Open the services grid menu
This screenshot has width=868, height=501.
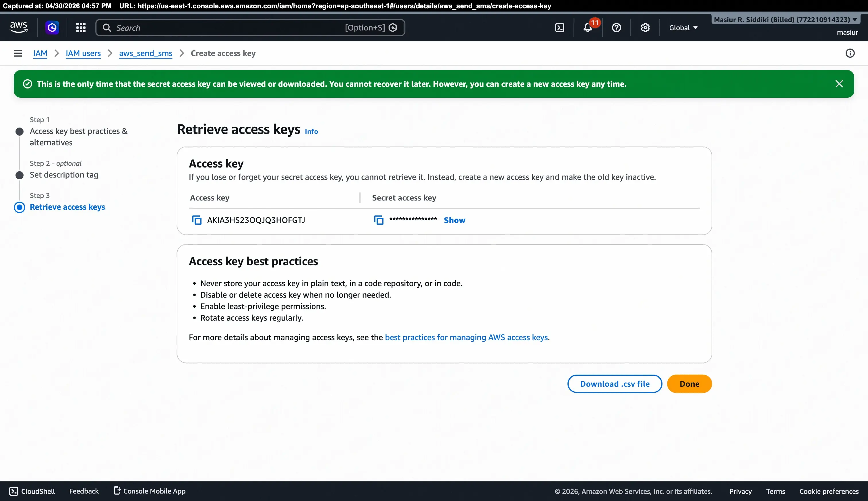[81, 28]
